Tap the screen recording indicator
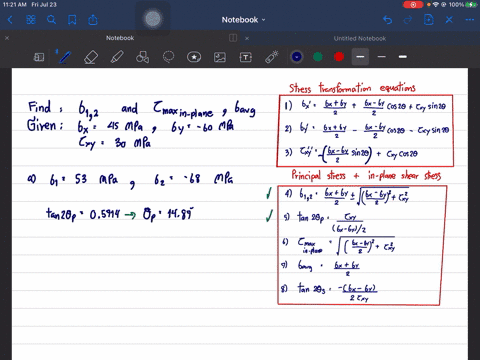Viewport: 480px width, 360px height. 413,5
